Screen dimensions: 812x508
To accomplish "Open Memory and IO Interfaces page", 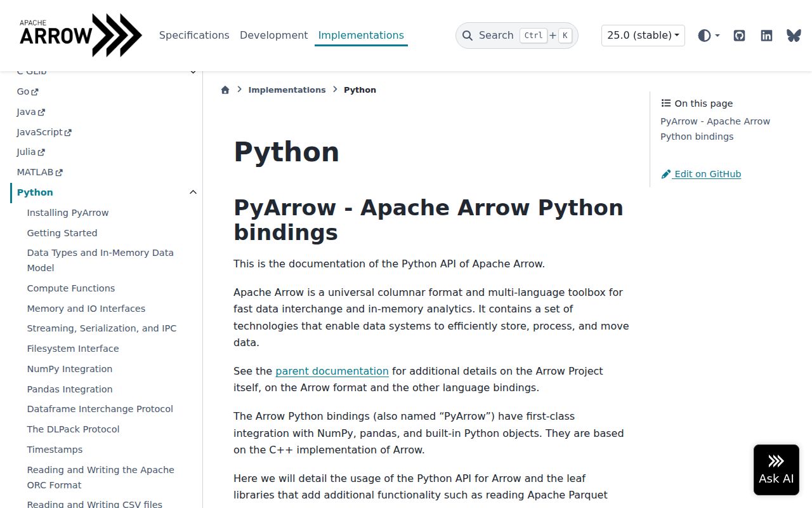I will click(x=86, y=309).
